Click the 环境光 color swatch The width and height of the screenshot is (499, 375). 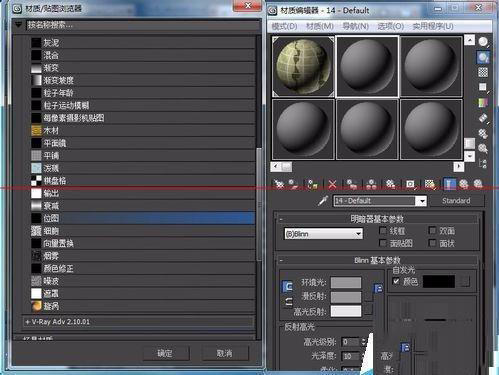[346, 282]
